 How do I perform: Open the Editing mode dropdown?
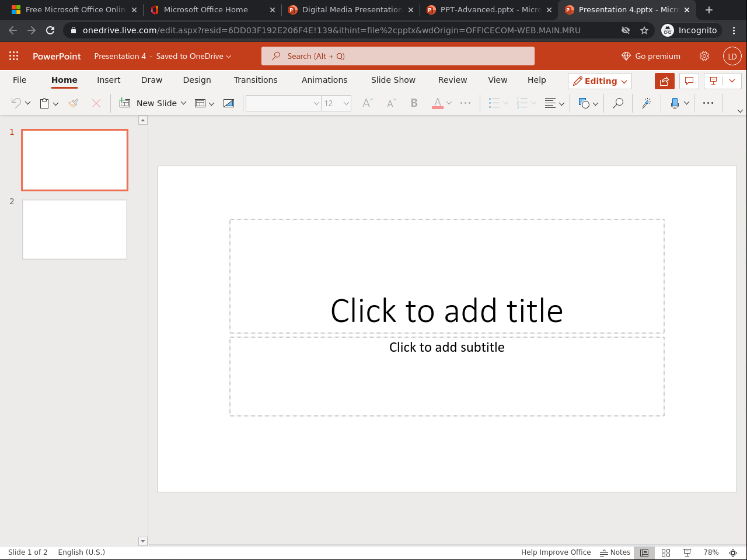tap(600, 81)
